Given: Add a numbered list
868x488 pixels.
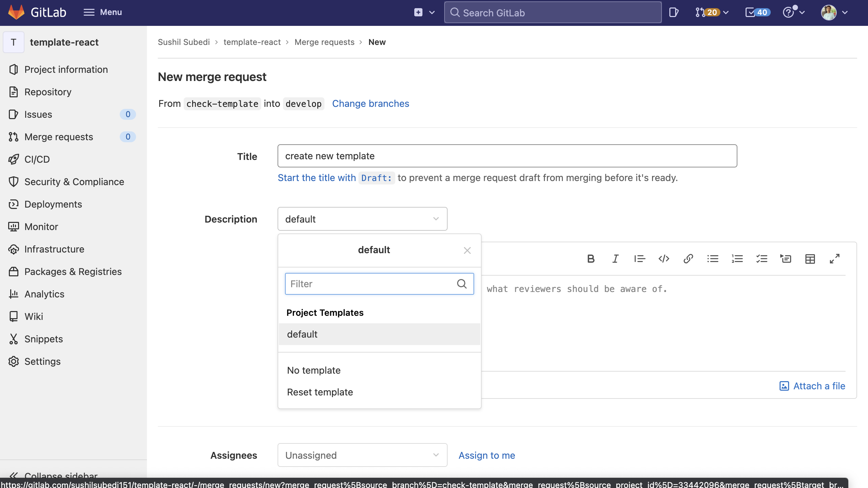Looking at the screenshot, I should [x=737, y=259].
